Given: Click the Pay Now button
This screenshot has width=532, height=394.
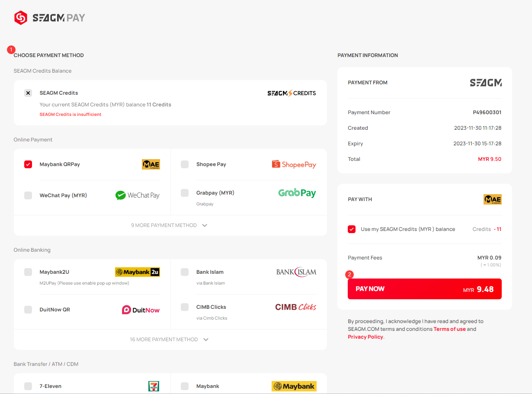Looking at the screenshot, I should coord(425,289).
